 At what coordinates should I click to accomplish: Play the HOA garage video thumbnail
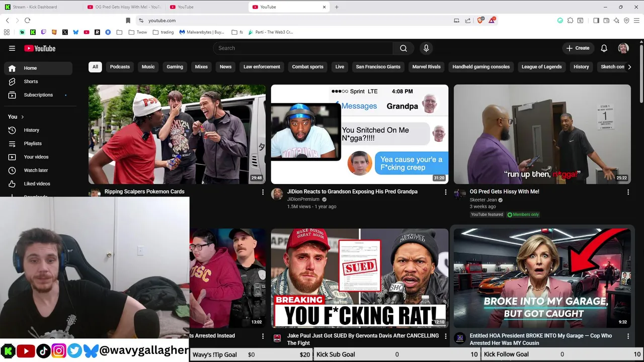click(542, 278)
